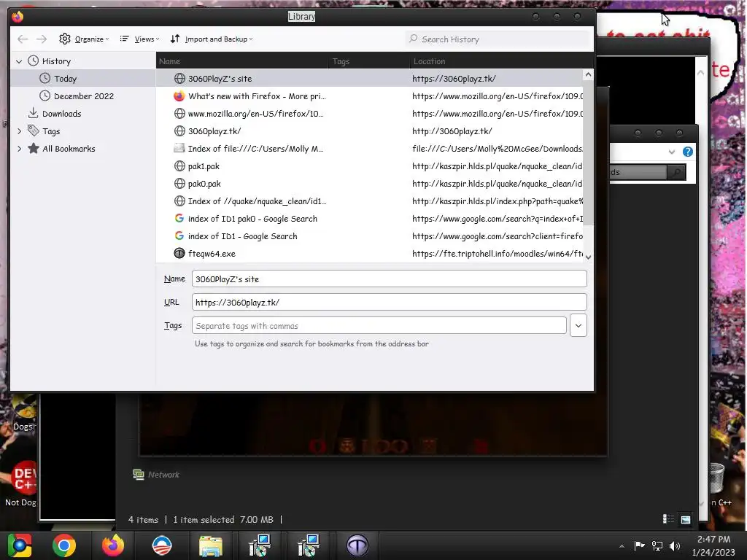Screen dimensions: 747x560
Task: Expand the Tags tree node
Action: tap(19, 131)
